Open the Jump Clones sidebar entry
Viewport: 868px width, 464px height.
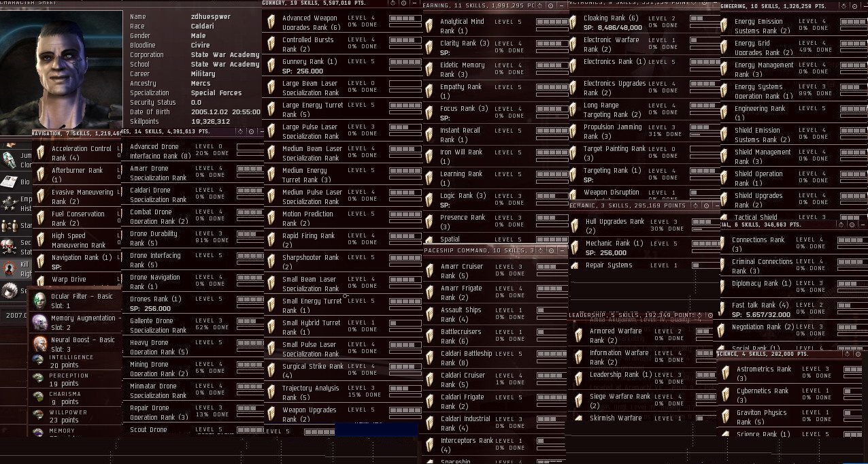[x=16, y=161]
